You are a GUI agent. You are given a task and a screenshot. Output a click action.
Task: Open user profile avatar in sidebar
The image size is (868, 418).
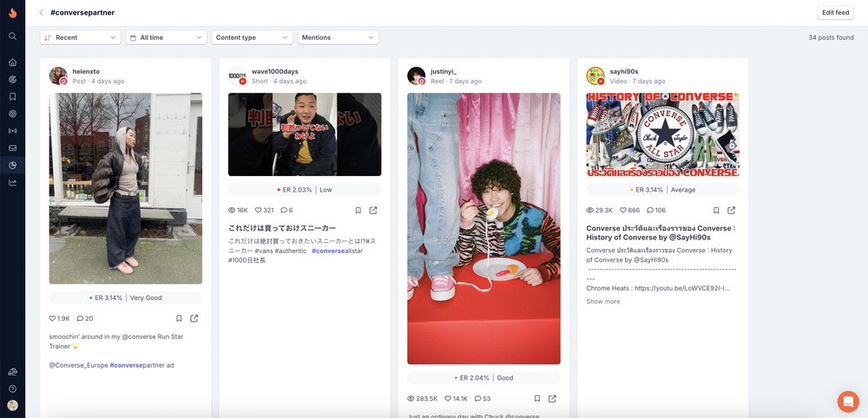(x=13, y=405)
